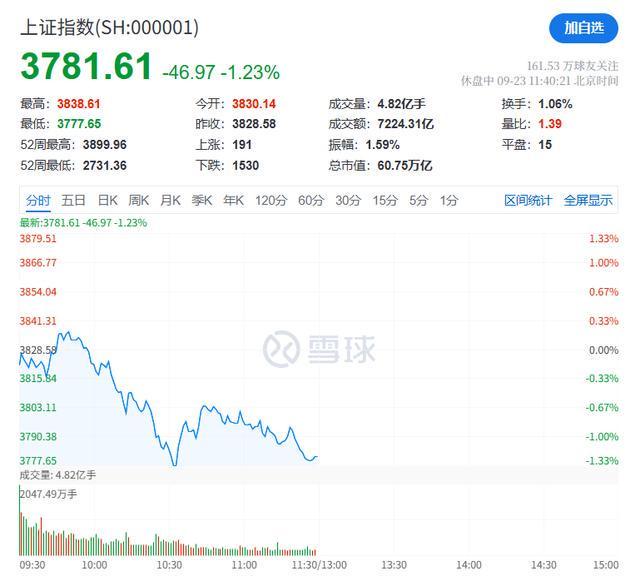Switch to the 1分 interval
640x586 pixels.
[449, 200]
